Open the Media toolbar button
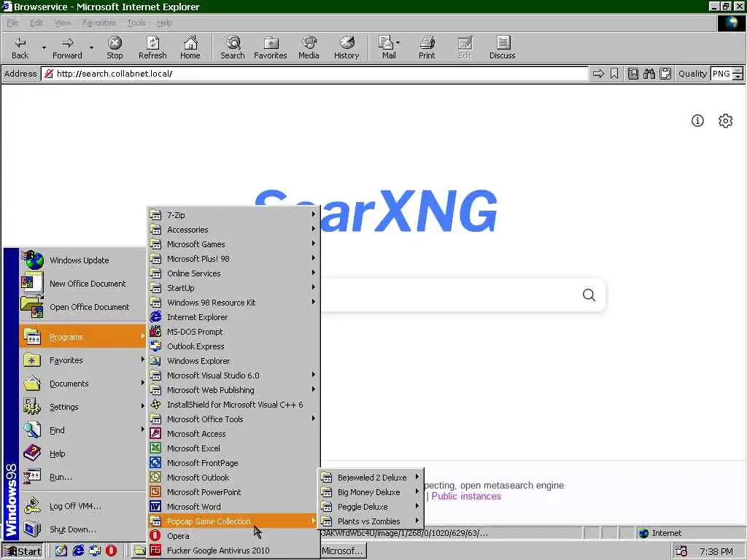747x560 pixels. tap(309, 47)
